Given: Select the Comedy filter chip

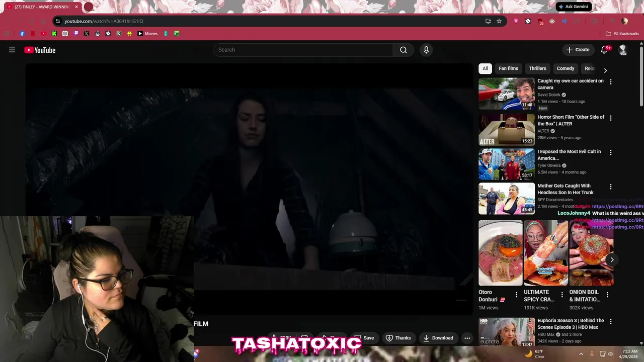Looking at the screenshot, I should (x=566, y=68).
